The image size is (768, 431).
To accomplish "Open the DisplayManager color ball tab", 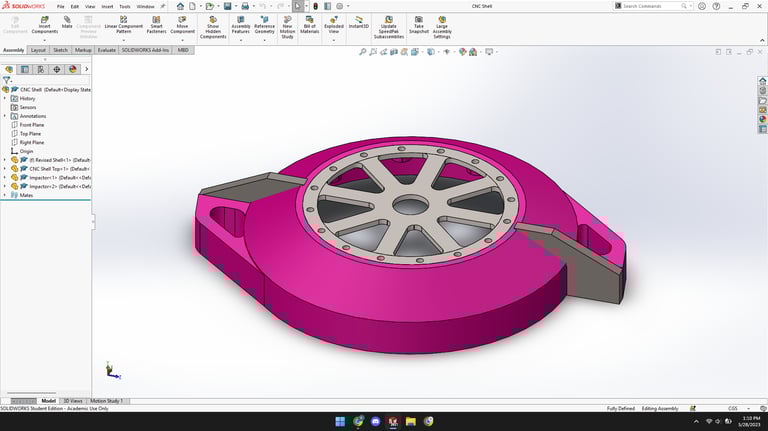I will (x=72, y=70).
